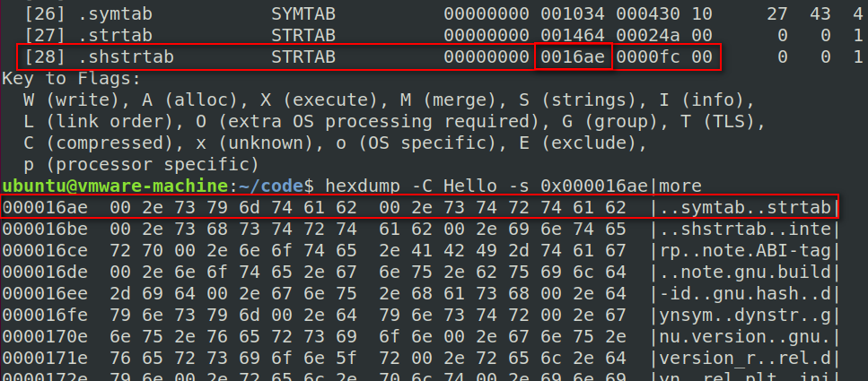Click the .symtab section name in row 26
Image resolution: width=868 pixels, height=381 pixels.
pos(111,14)
